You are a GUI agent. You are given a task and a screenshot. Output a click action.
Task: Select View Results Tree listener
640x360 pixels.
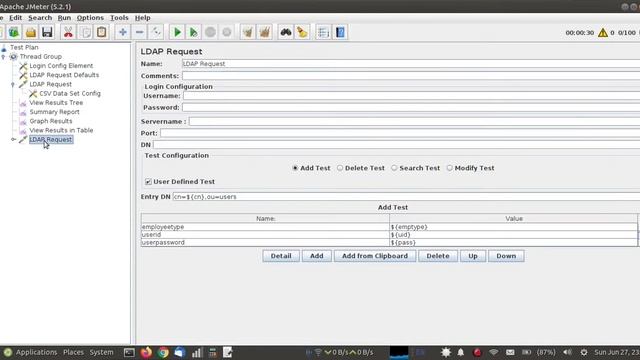56,103
